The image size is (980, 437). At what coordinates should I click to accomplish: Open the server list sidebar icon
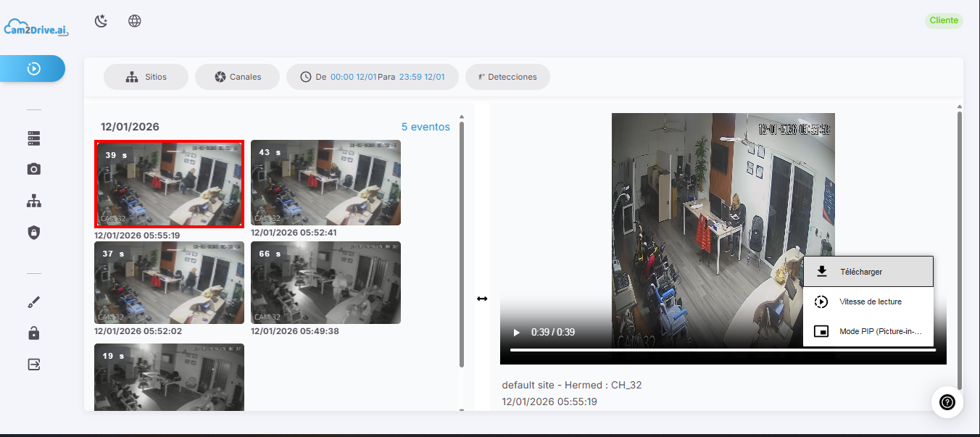tap(34, 138)
